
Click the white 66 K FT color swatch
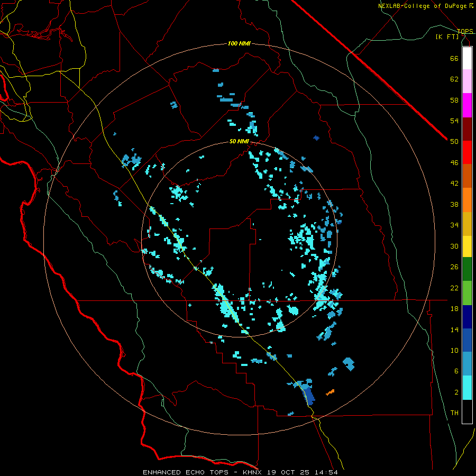point(467,58)
